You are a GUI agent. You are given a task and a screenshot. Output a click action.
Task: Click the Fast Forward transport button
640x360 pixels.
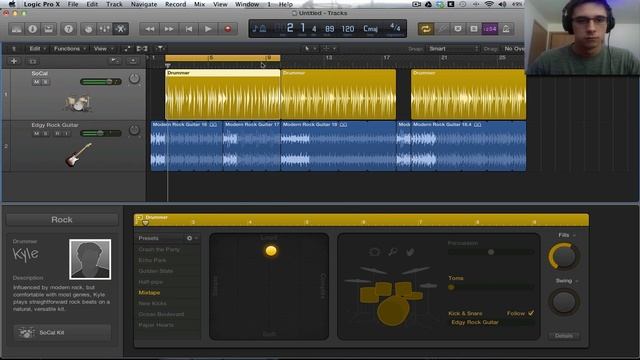point(169,29)
